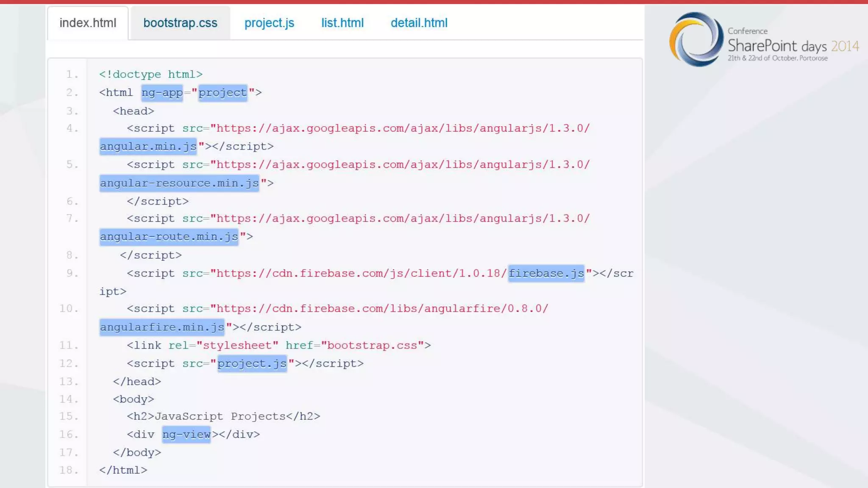868x488 pixels.
Task: Open the list.html tab
Action: 342,23
